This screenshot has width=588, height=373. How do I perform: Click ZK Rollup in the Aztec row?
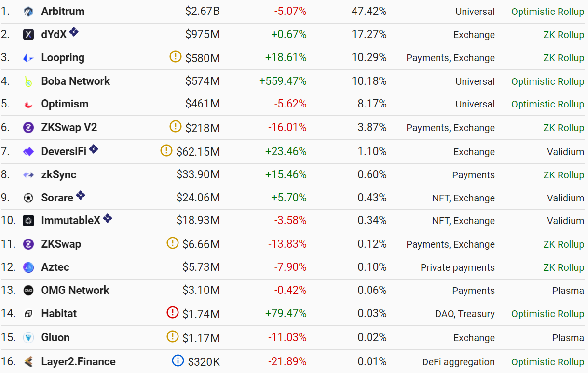coord(564,267)
